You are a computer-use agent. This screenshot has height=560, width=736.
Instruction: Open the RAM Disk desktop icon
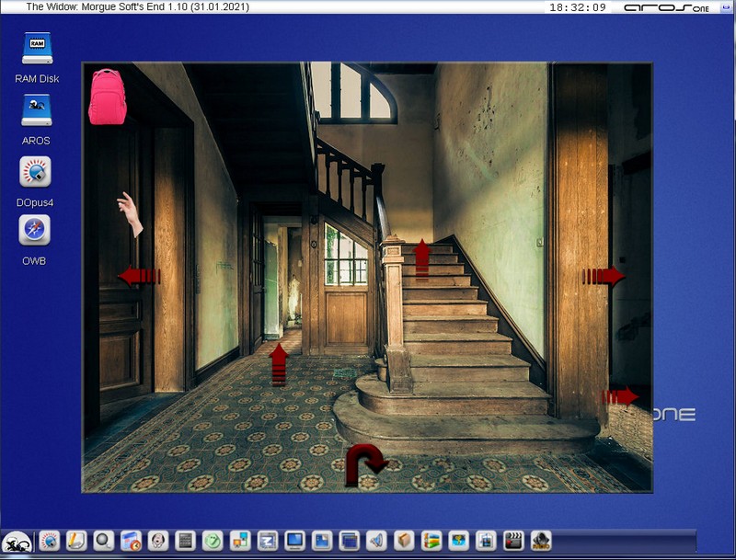click(37, 49)
